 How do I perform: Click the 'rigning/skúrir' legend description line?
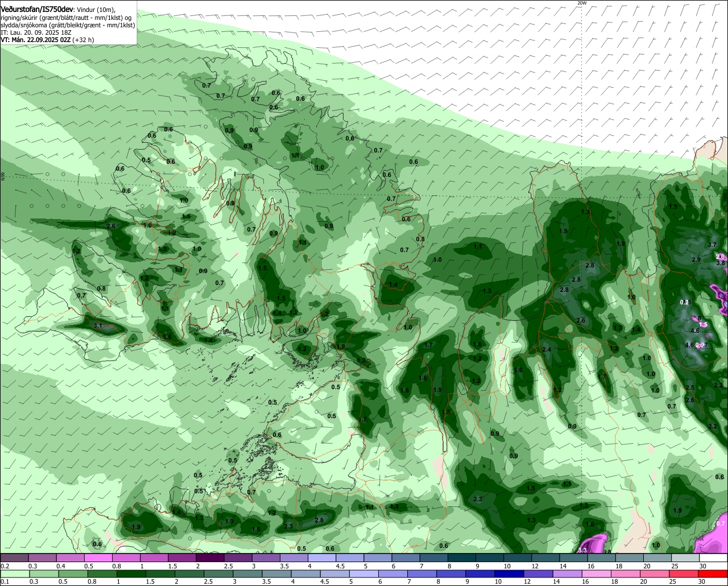tap(66, 18)
